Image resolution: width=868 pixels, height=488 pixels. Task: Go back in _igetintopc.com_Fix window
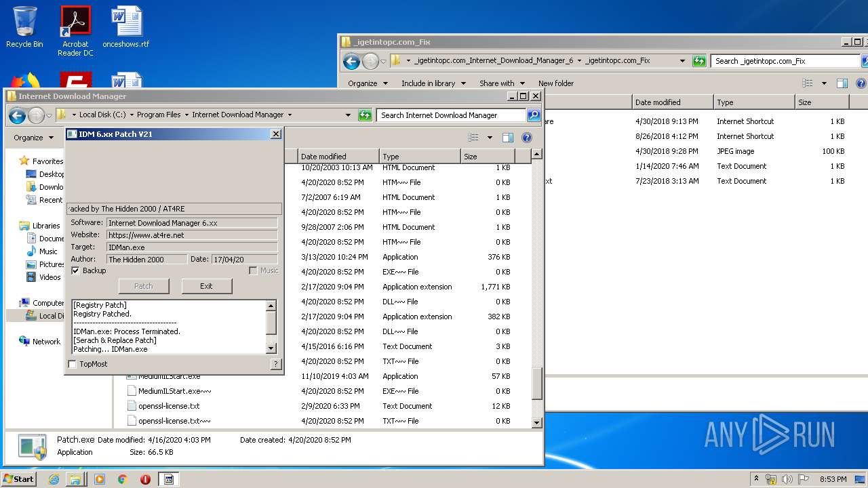[x=351, y=62]
